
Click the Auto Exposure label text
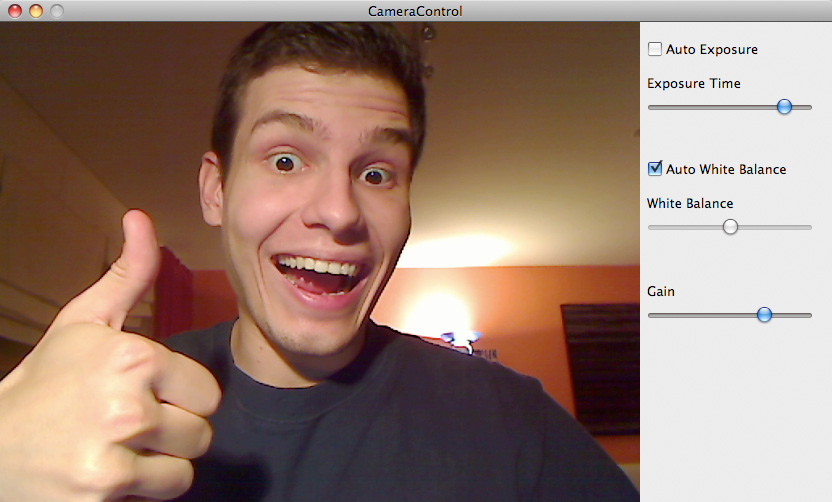(x=711, y=49)
